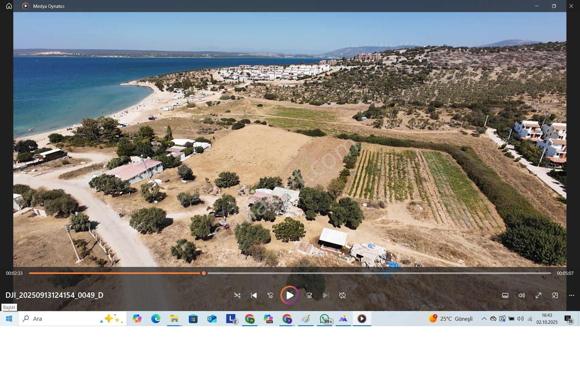Show hidden system tray icons
Viewport: 580px width, 392px height.
click(484, 319)
